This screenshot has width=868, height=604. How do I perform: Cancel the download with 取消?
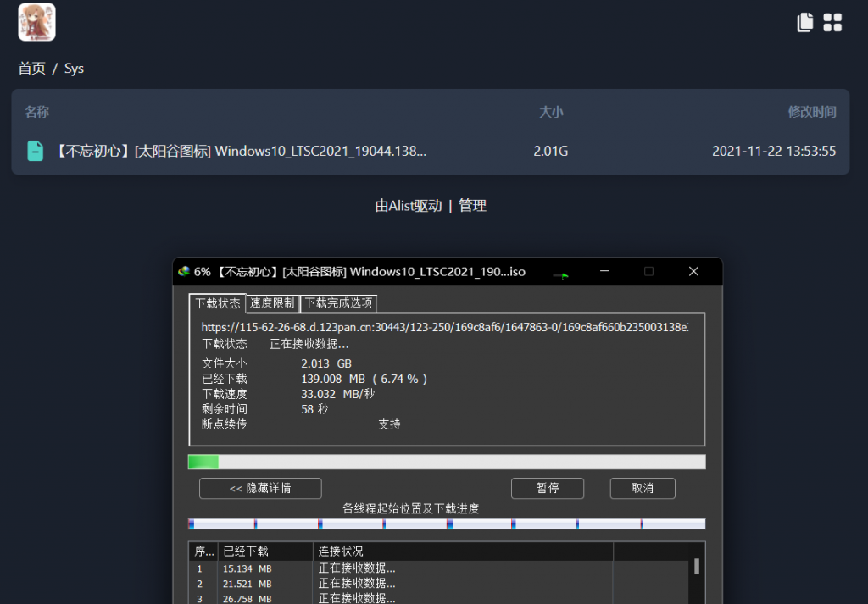click(643, 489)
